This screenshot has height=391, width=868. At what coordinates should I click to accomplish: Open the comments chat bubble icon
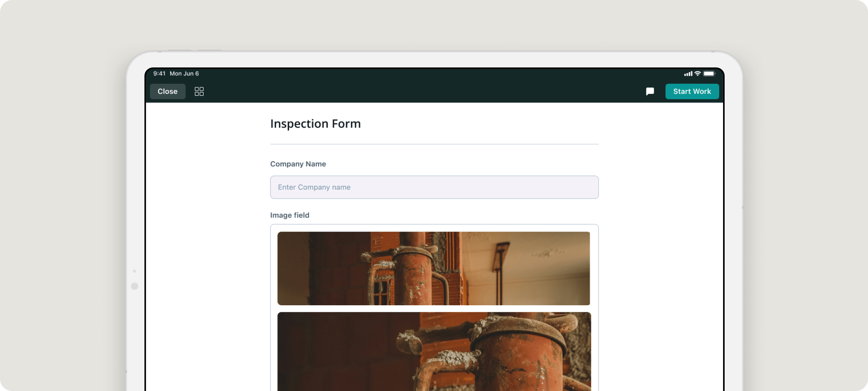tap(650, 92)
